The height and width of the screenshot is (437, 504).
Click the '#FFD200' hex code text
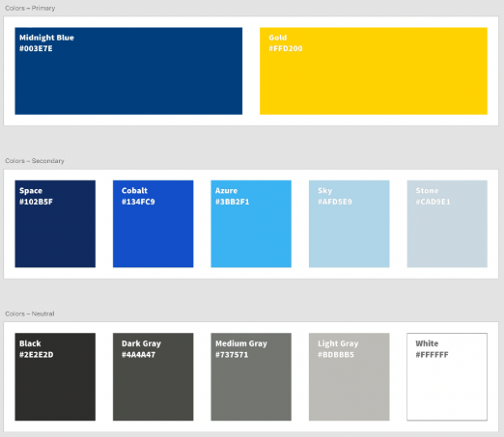pyautogui.click(x=286, y=48)
